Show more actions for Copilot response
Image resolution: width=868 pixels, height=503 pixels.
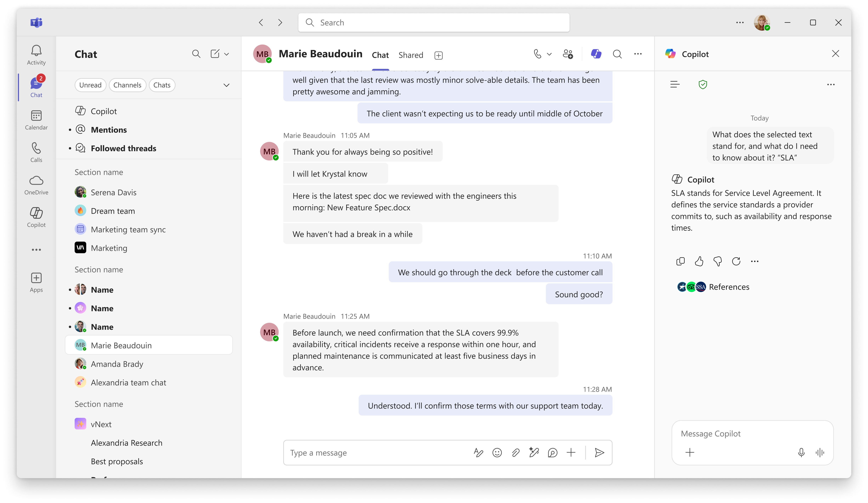click(755, 261)
